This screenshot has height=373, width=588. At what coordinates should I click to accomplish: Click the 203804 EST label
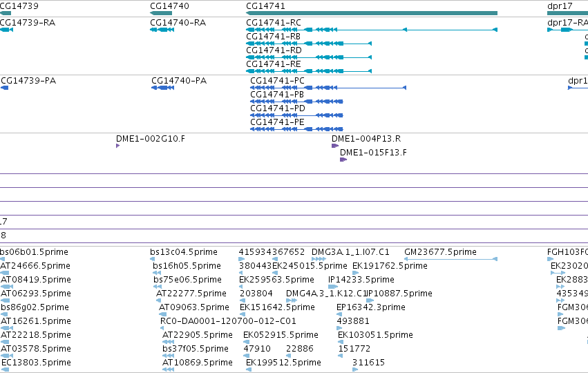coord(256,294)
